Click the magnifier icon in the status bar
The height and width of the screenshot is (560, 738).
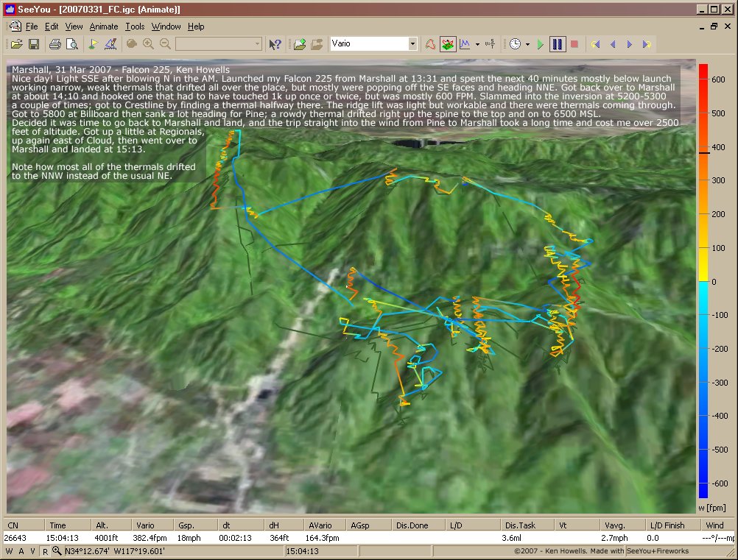click(x=57, y=551)
